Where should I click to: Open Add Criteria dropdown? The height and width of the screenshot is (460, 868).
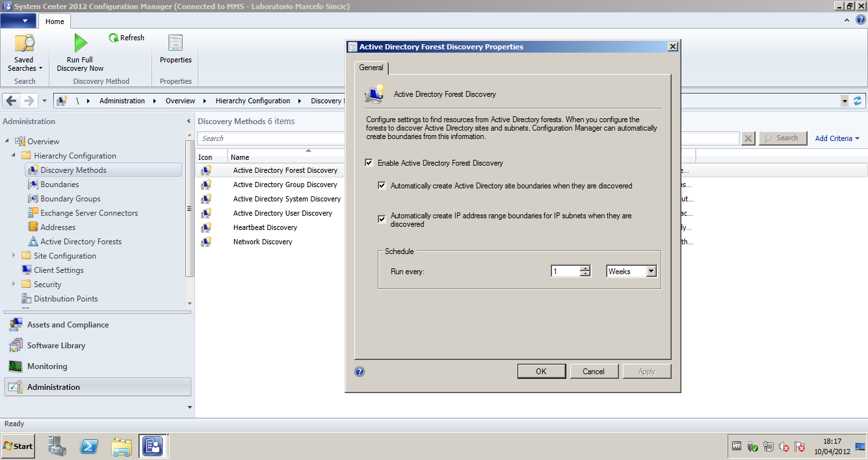[x=837, y=138]
